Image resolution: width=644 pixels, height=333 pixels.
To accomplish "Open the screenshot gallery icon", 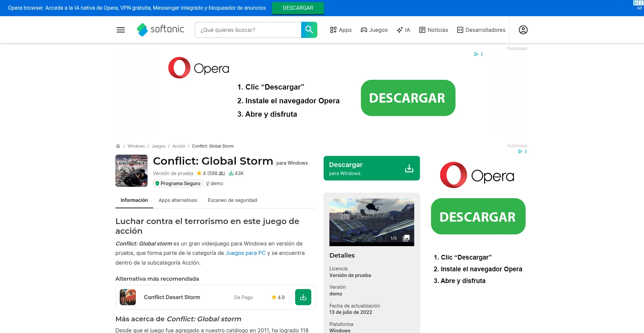I will 406,238.
